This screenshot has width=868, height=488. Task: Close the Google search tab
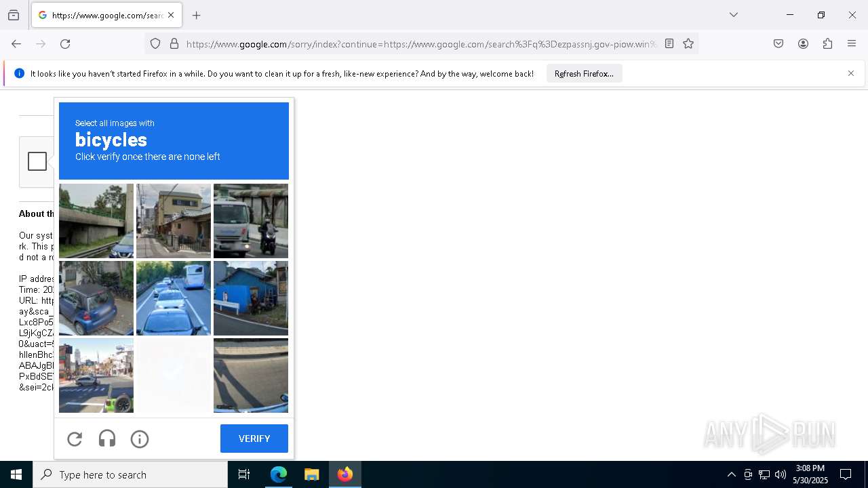(x=171, y=15)
